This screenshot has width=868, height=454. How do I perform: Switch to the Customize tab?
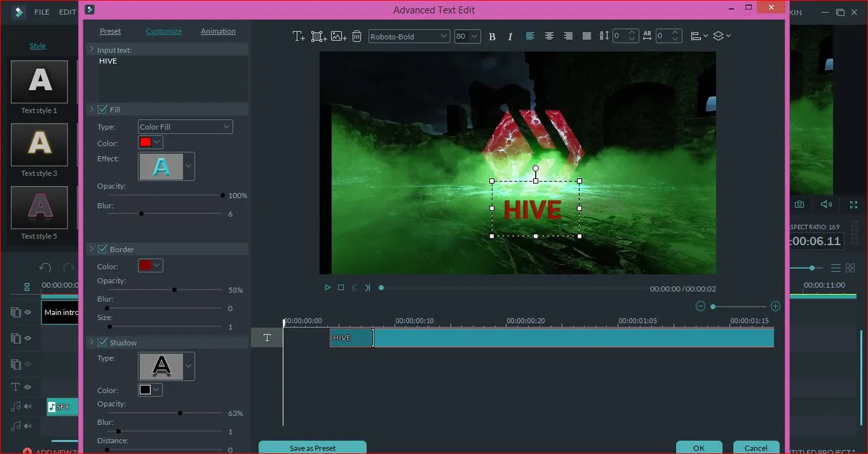point(164,31)
